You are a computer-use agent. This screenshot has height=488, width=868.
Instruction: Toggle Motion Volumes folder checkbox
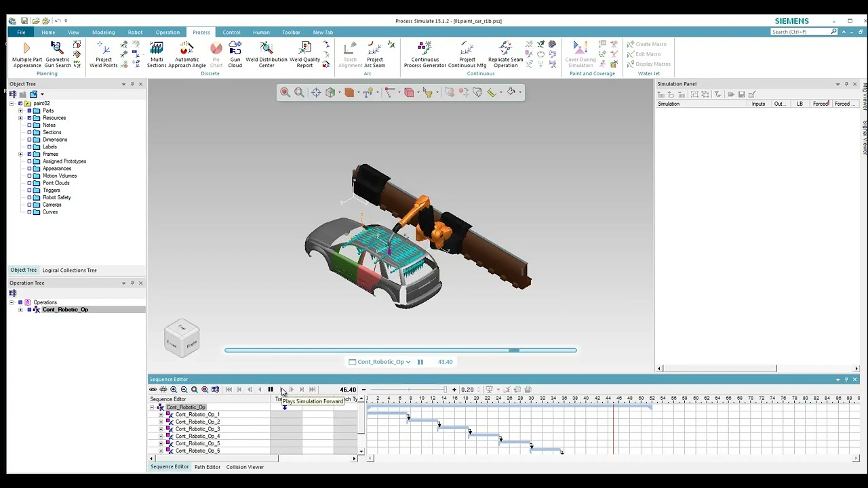point(29,176)
